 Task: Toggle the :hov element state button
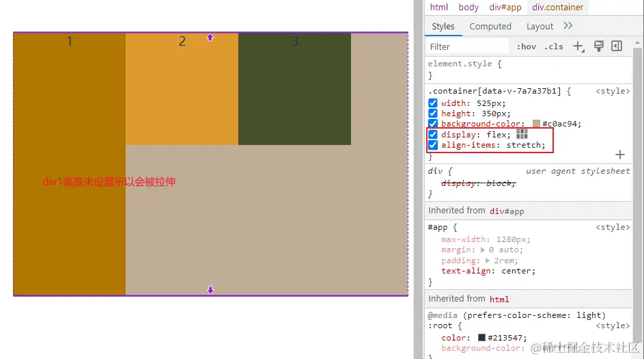[x=526, y=46]
